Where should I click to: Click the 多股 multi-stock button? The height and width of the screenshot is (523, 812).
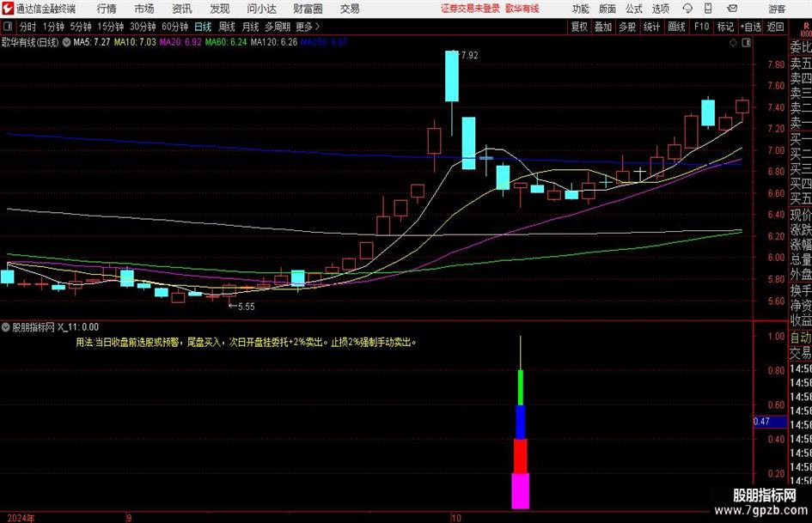627,27
